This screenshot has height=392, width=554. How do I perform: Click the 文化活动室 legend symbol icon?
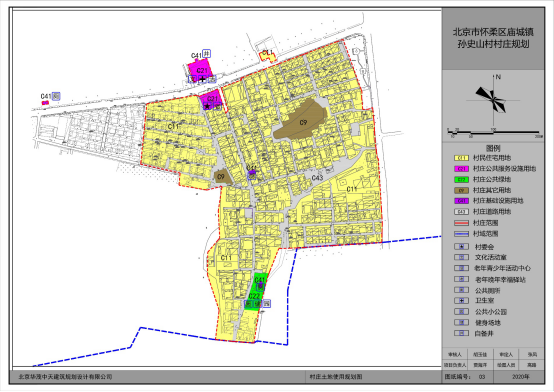coord(461,257)
